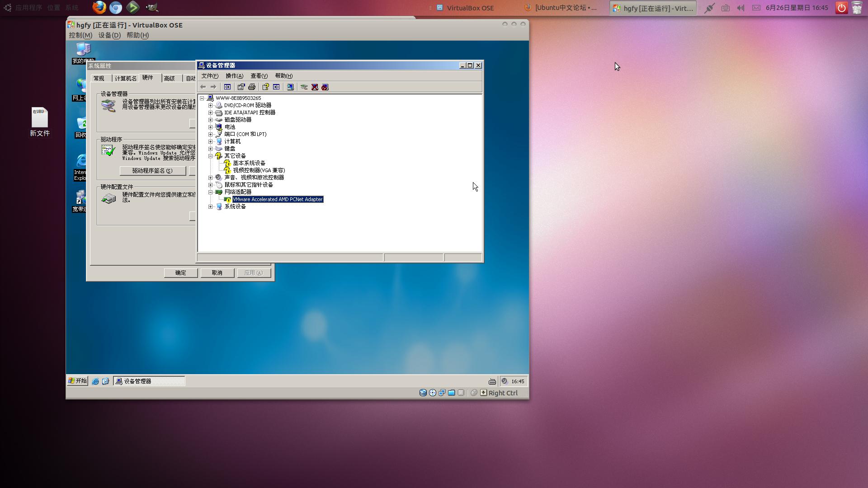The width and height of the screenshot is (868, 488).
Task: Click the clock showing 6月26日星期日 16:45
Action: pos(797,8)
